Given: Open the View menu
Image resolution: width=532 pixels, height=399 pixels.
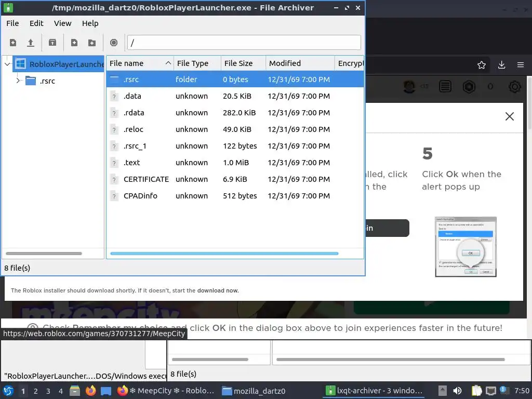Looking at the screenshot, I should [x=63, y=23].
